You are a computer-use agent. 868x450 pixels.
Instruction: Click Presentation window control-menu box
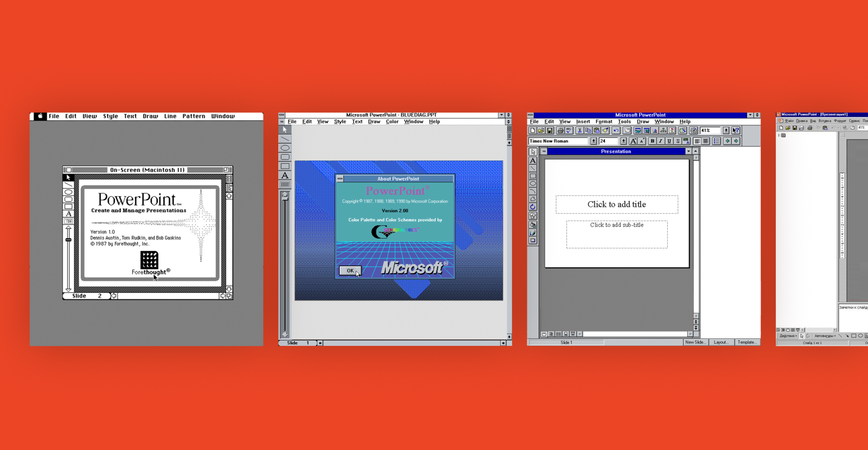(544, 151)
